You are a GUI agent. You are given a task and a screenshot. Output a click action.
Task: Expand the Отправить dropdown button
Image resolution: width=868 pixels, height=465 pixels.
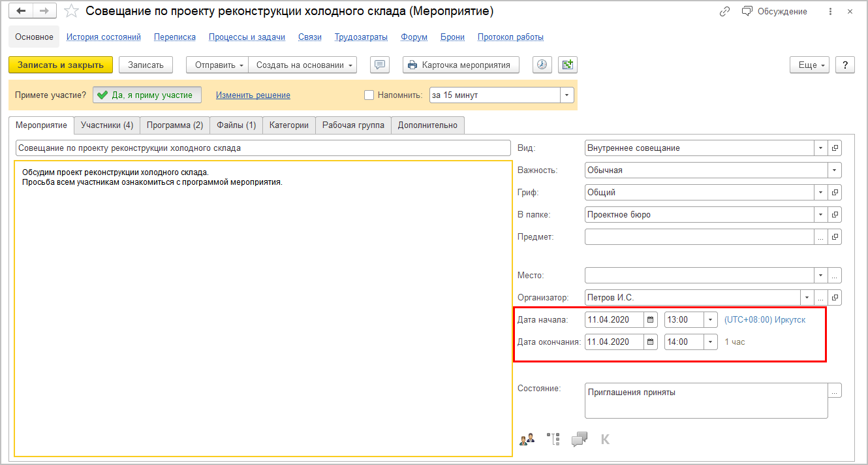point(217,65)
